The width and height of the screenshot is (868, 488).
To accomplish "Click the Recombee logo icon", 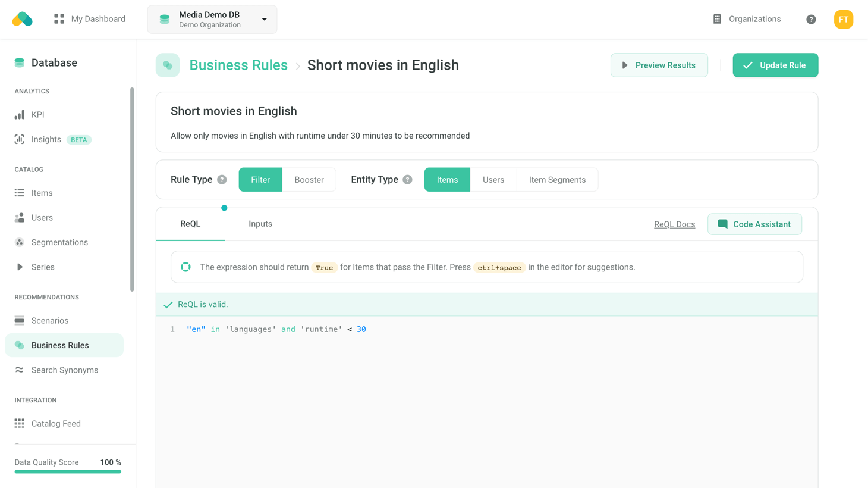I will coord(23,19).
